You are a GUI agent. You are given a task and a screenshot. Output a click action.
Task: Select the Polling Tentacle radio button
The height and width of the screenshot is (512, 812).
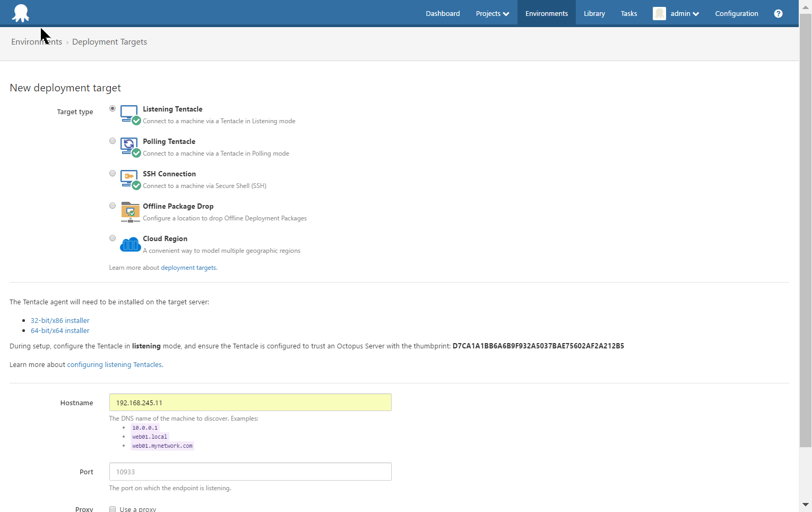113,141
